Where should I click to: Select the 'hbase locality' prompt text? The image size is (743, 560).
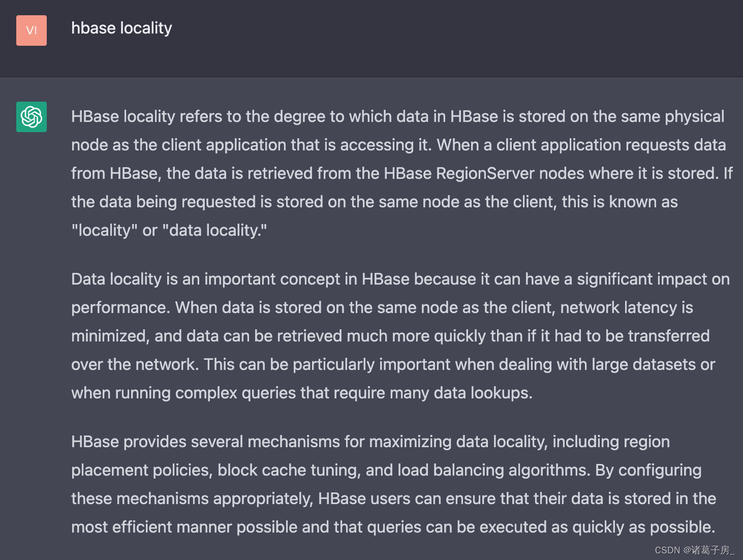[121, 28]
